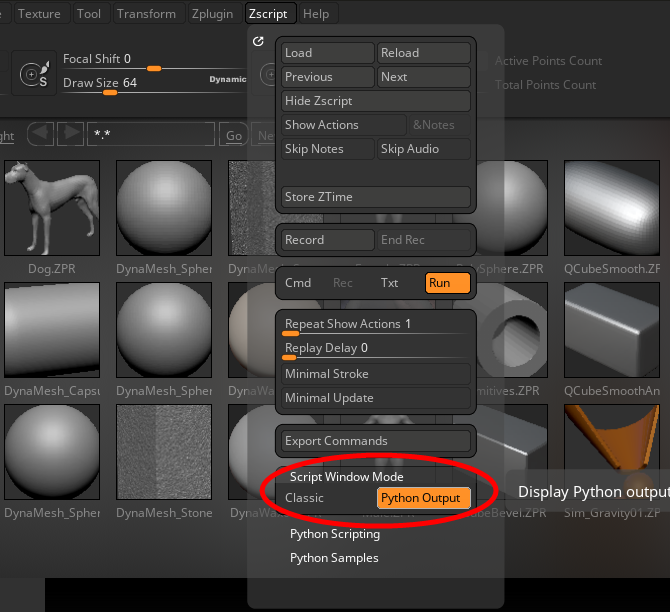Click the palette dock icon above Load

[x=259, y=41]
